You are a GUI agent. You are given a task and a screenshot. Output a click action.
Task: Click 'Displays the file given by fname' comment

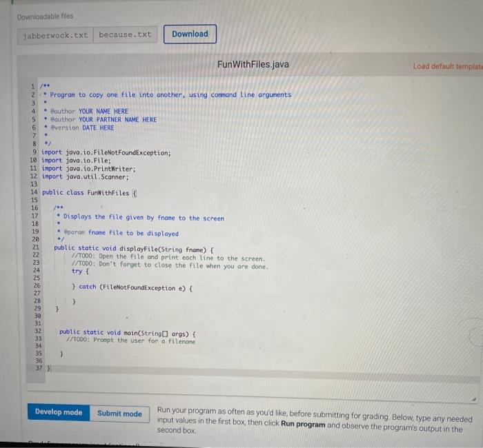141,218
